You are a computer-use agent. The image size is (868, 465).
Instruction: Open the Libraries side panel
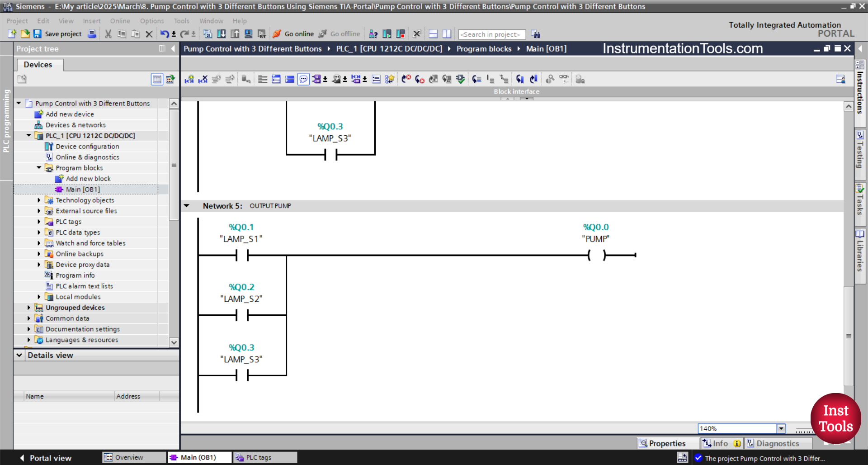tap(859, 256)
